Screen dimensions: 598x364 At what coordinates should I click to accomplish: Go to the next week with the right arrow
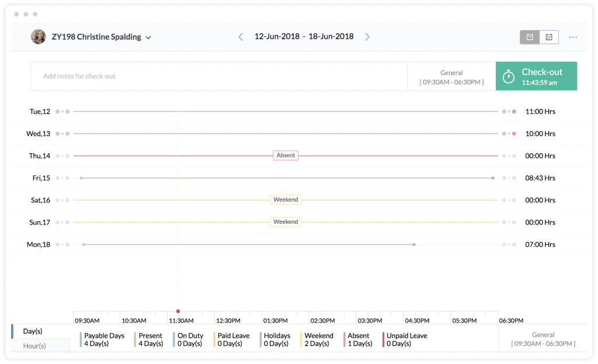point(367,36)
